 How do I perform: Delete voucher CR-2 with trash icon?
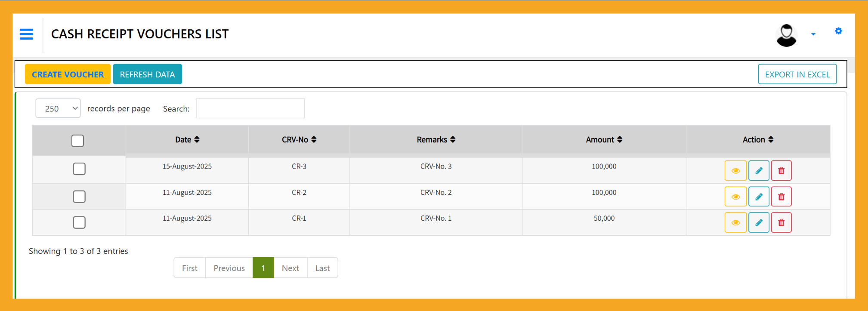coord(781,197)
